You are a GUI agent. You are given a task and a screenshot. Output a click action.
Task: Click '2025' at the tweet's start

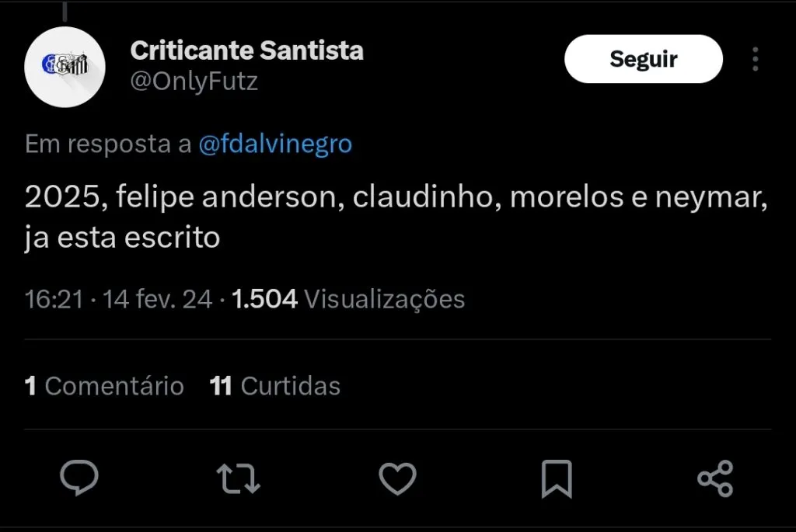pos(61,200)
